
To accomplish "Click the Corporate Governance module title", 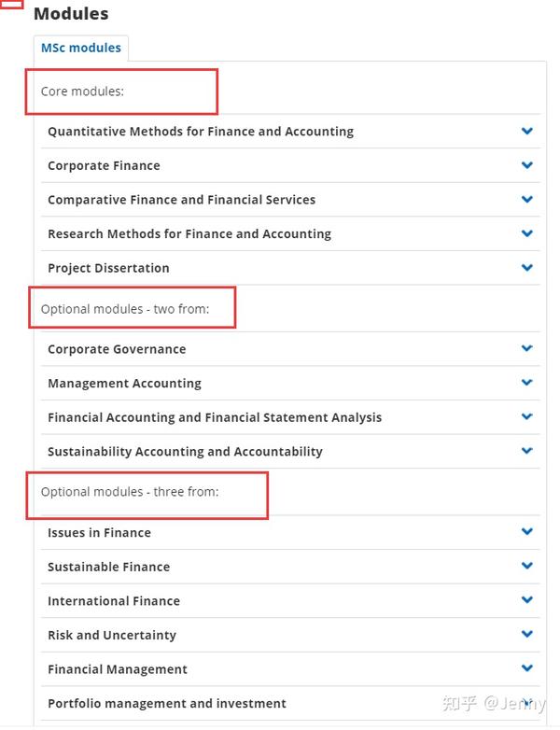I will click(117, 349).
